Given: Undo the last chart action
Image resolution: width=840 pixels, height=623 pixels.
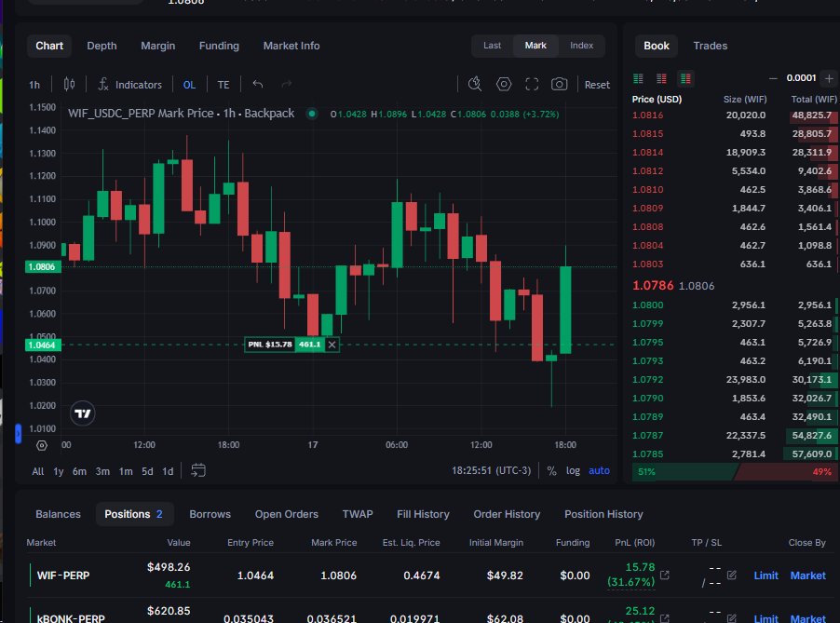Looking at the screenshot, I should pyautogui.click(x=258, y=84).
